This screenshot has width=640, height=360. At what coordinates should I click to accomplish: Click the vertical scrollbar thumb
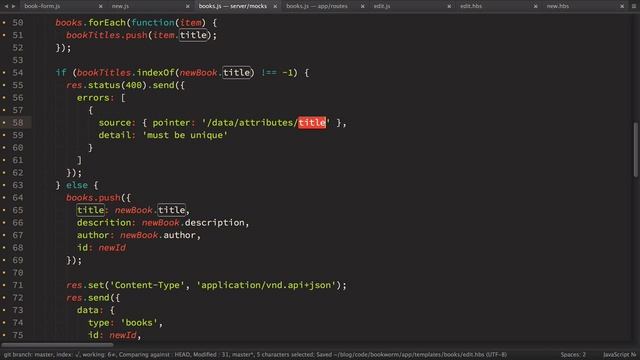636,149
